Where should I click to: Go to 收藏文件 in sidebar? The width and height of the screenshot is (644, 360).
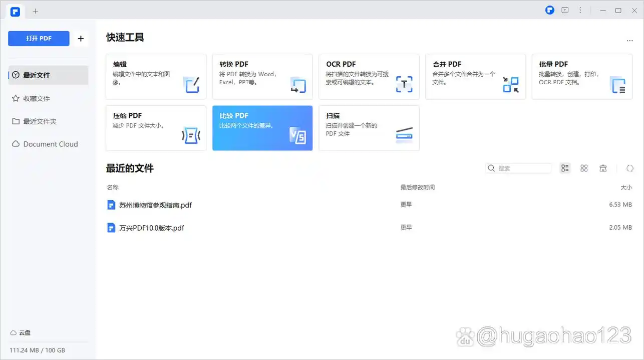(x=37, y=99)
